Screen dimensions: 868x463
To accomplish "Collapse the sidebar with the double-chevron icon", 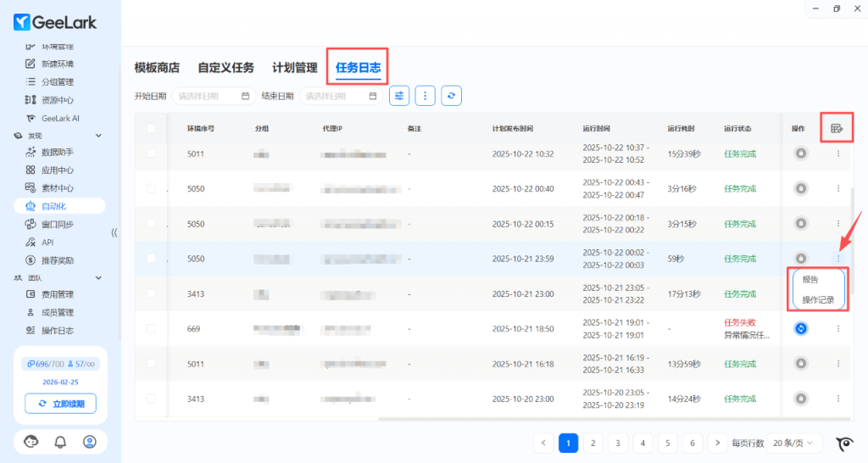I will click(114, 232).
